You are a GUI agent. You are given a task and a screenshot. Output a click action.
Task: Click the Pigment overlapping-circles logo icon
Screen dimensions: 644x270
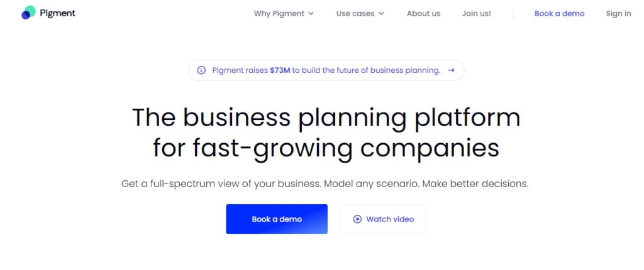coord(28,13)
